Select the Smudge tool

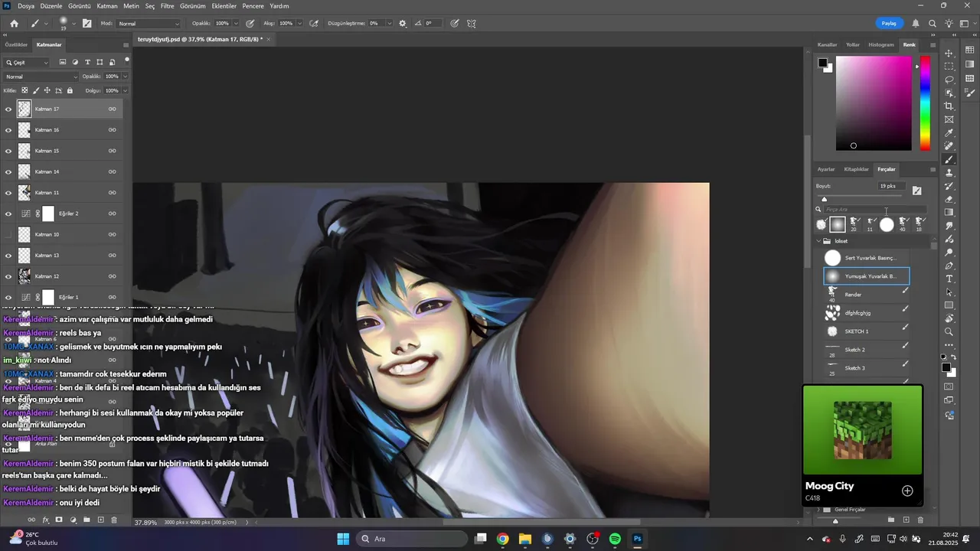tap(949, 226)
